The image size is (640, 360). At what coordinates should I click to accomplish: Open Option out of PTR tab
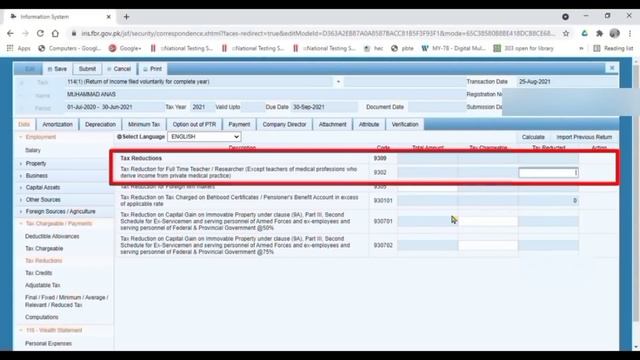pyautogui.click(x=194, y=124)
